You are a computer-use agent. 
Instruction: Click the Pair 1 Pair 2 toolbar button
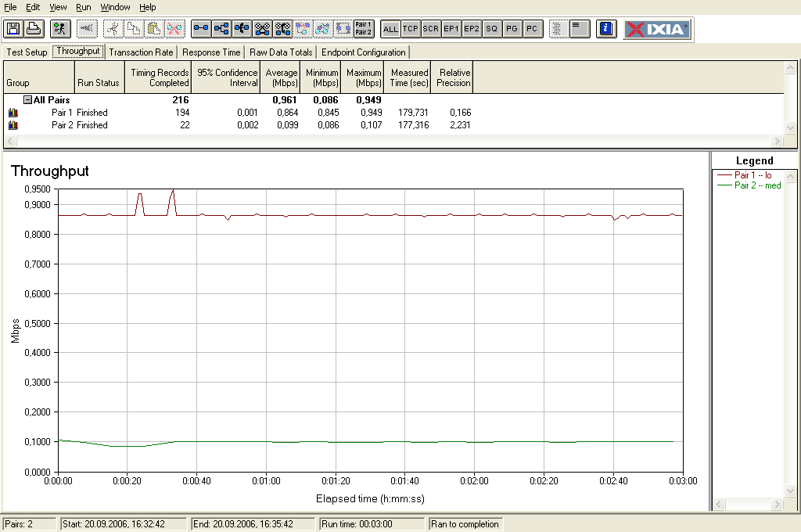tap(364, 29)
